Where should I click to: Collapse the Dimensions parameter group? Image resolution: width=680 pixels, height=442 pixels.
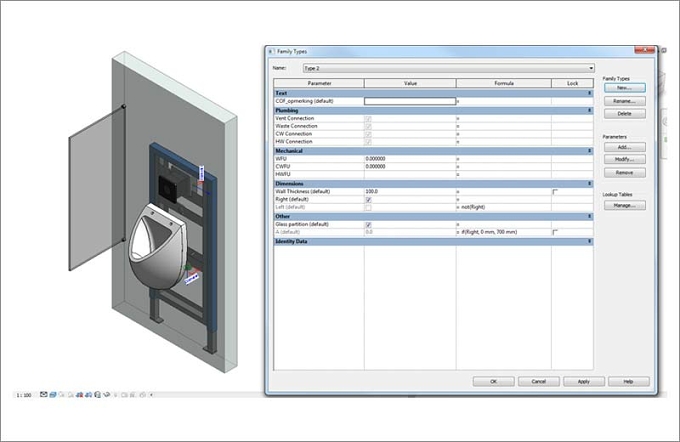tap(589, 183)
